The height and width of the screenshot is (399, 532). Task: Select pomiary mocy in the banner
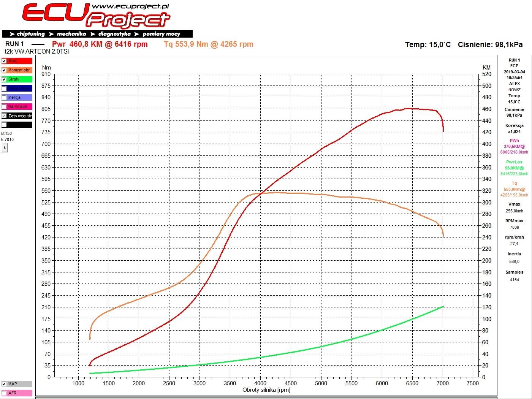point(161,34)
